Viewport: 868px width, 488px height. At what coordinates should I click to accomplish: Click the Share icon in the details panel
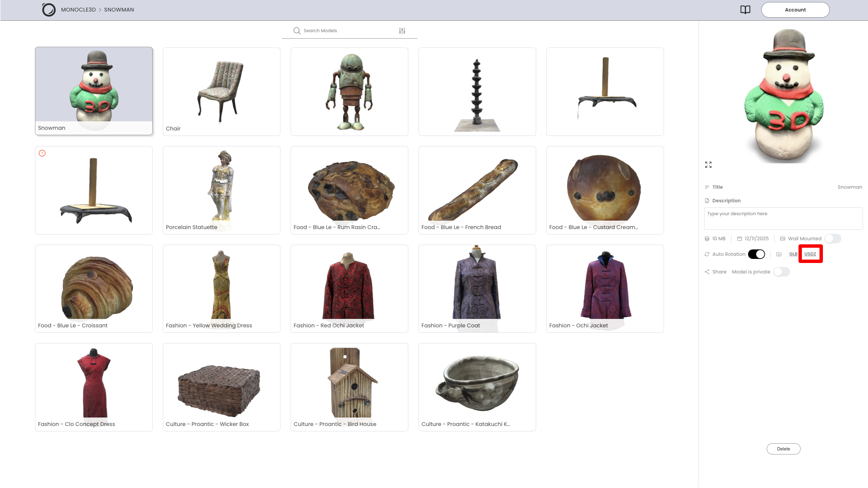coord(707,271)
